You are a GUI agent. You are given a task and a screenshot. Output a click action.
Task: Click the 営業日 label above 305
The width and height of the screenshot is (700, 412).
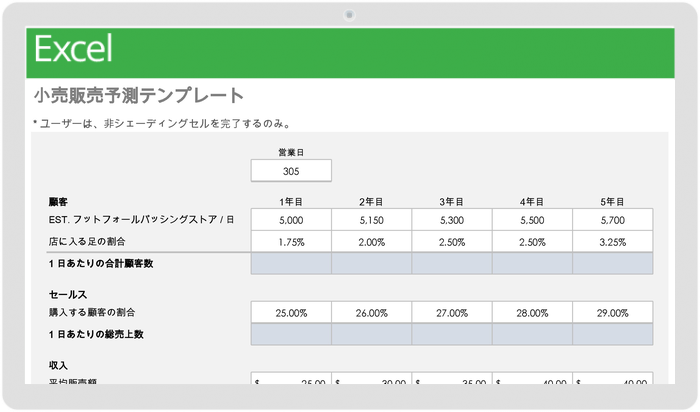291,152
